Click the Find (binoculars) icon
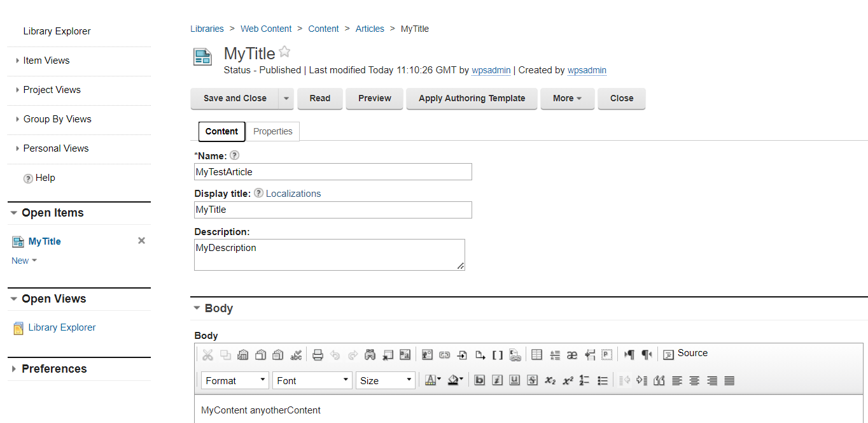Image resolution: width=868 pixels, height=423 pixels. click(x=370, y=355)
